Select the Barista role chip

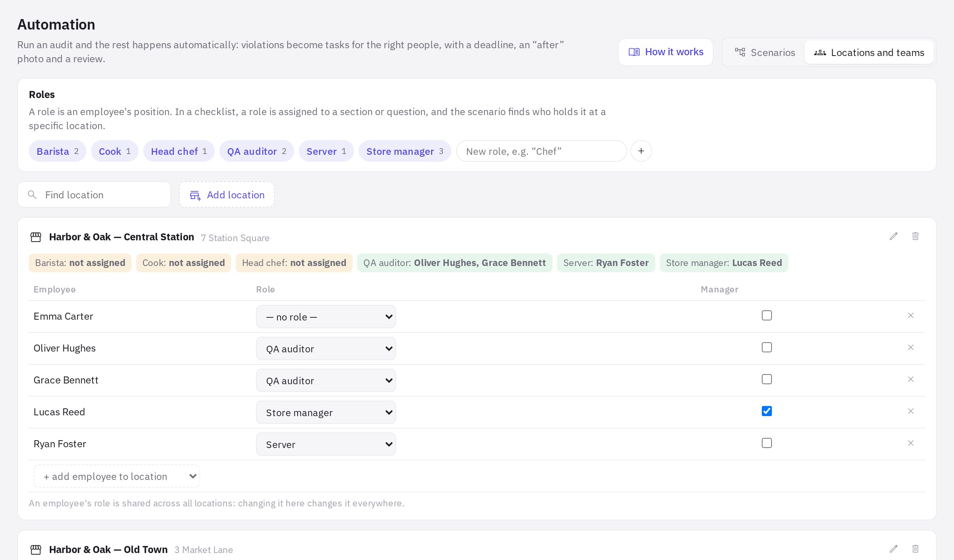[58, 151]
